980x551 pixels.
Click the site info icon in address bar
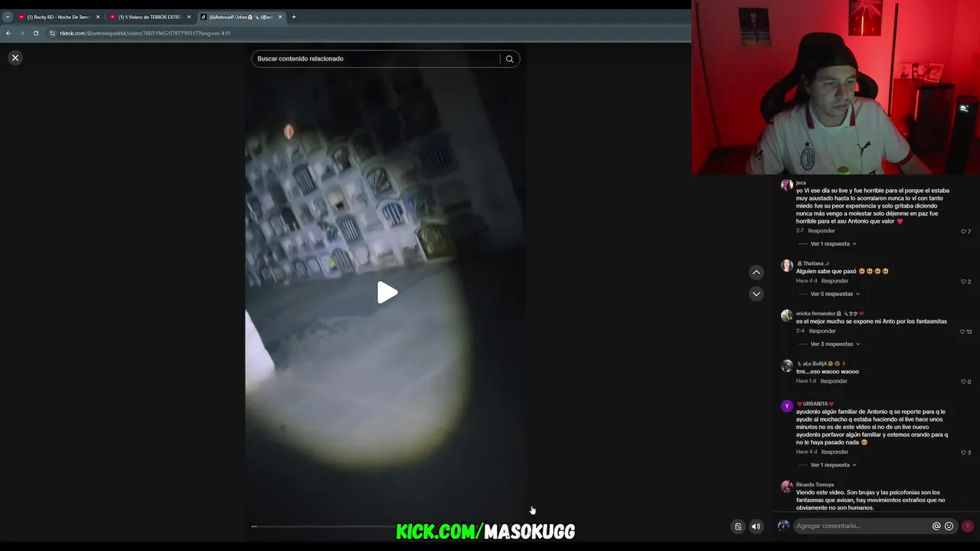(x=52, y=33)
